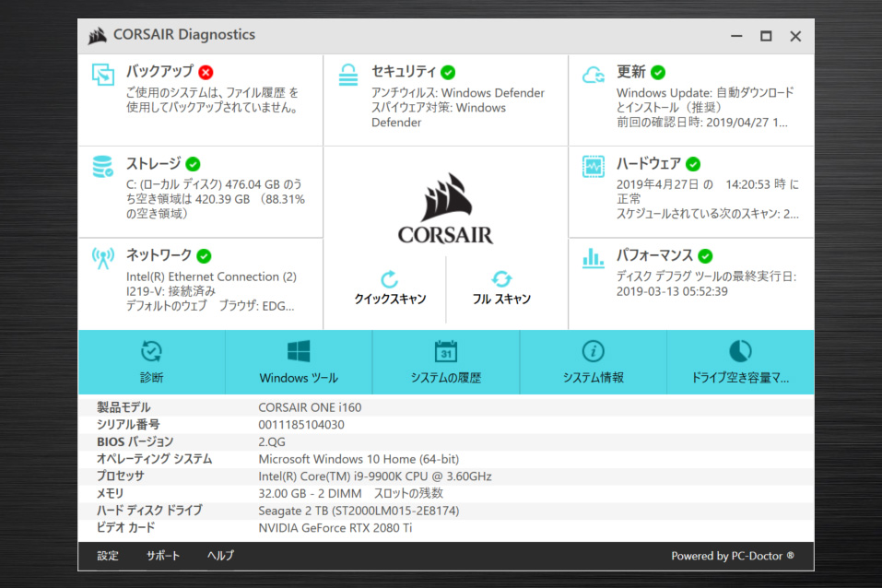Click the green check next to セキュリティ
882x588 pixels.
tap(448, 73)
